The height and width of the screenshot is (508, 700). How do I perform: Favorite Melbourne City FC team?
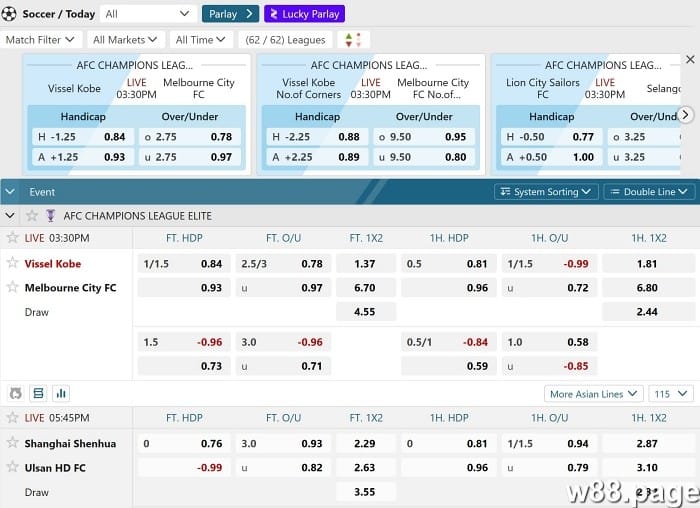click(12, 287)
